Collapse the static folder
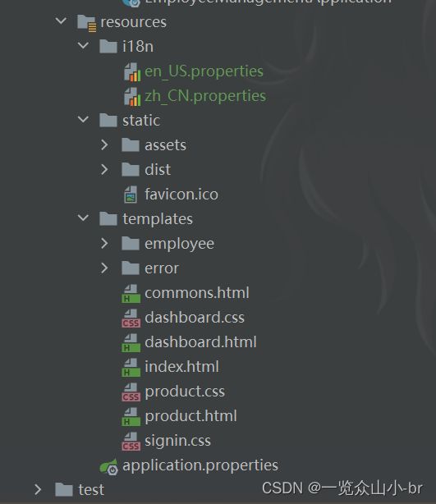Screen dimensions: 436x504 point(83,120)
